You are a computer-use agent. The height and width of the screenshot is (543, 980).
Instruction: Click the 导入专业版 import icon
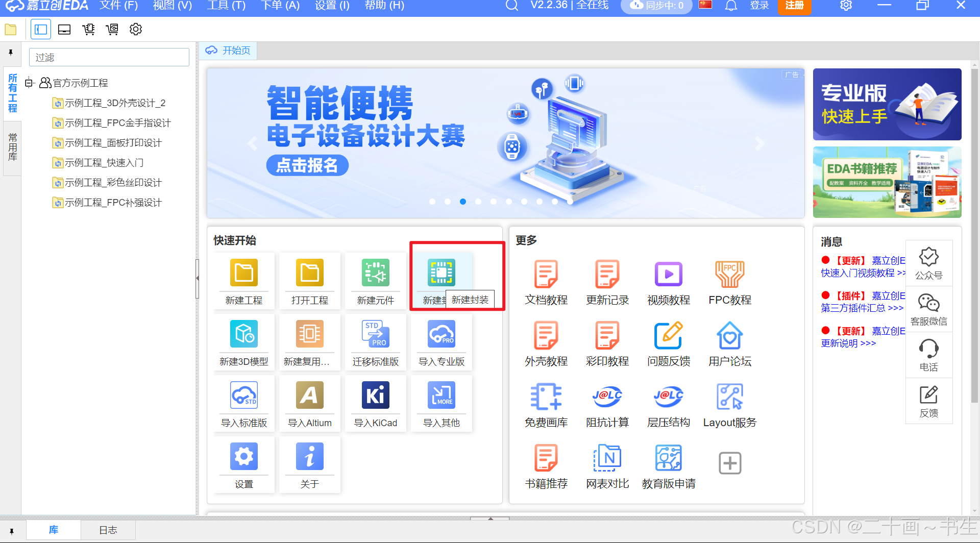pos(442,334)
